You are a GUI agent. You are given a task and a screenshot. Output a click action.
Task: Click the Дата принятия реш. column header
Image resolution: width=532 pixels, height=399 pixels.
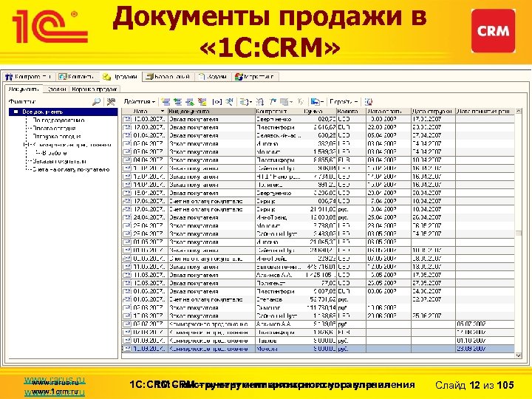485,112
